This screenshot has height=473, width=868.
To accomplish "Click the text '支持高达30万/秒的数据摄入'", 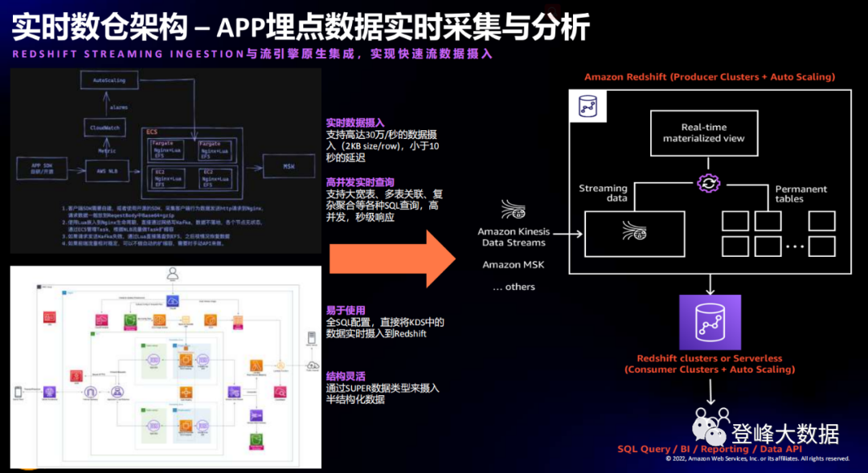I will (x=382, y=140).
